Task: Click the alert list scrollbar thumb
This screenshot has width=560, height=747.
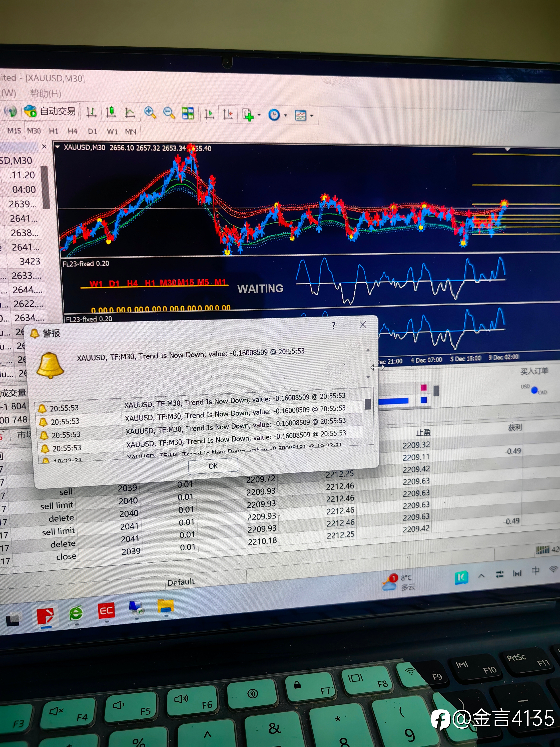Action: click(368, 404)
